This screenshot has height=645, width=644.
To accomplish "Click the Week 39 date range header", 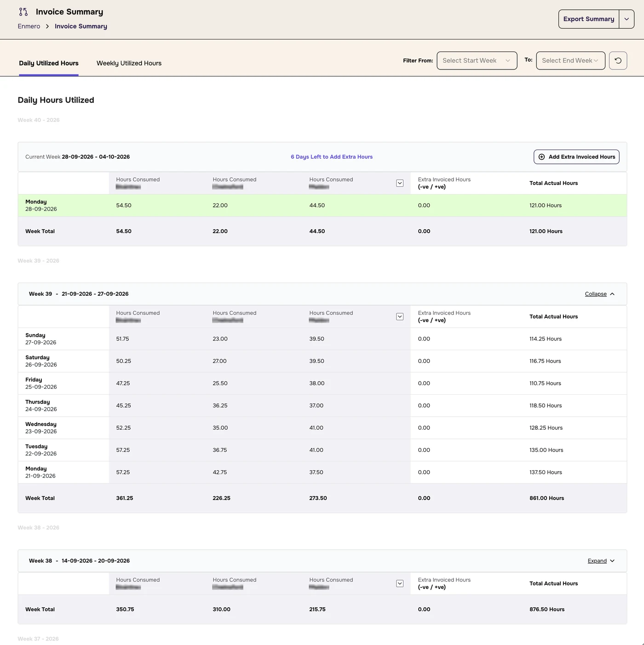I will coord(79,294).
